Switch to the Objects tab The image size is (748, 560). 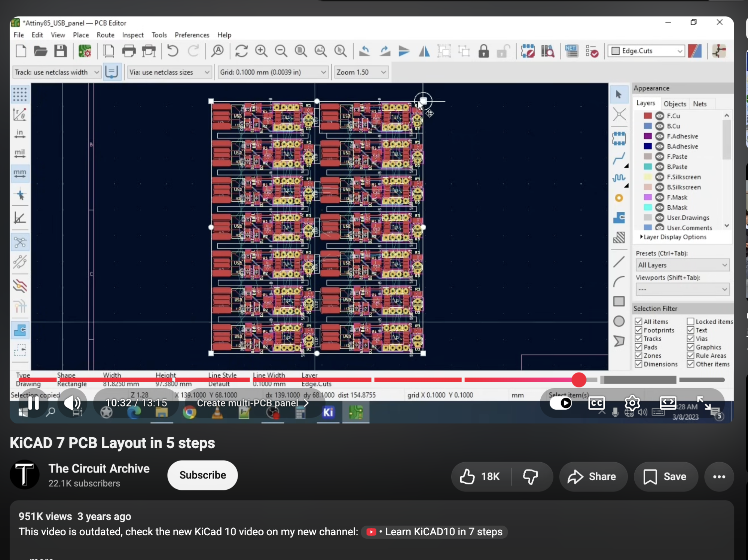tap(675, 104)
